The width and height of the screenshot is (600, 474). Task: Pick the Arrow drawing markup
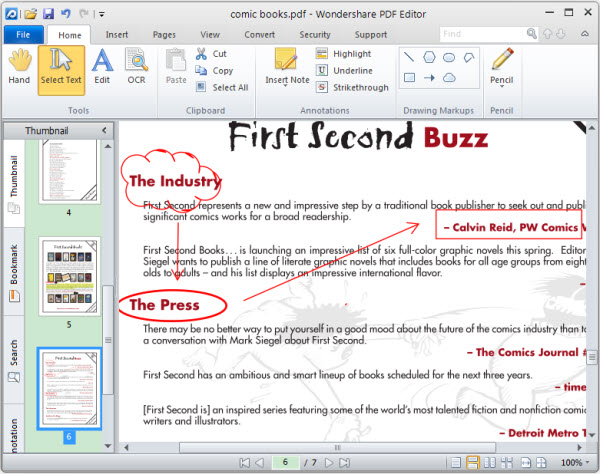[x=429, y=78]
